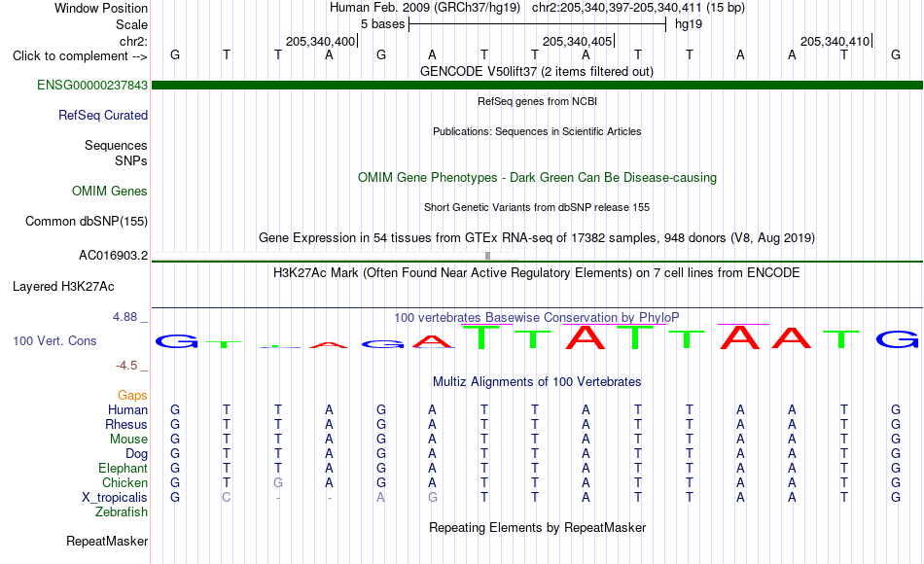Select the Human species row label
Image resolution: width=924 pixels, height=564 pixels.
click(127, 409)
